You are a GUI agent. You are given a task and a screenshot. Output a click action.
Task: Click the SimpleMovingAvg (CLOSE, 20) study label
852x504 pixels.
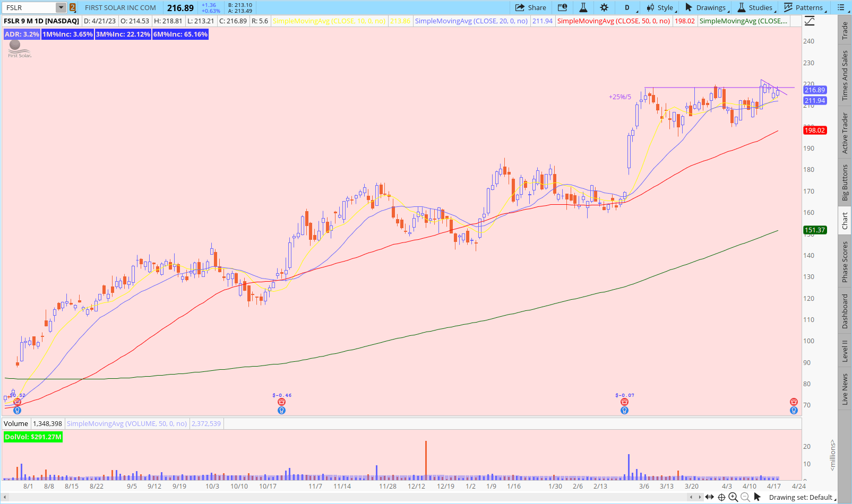point(471,21)
